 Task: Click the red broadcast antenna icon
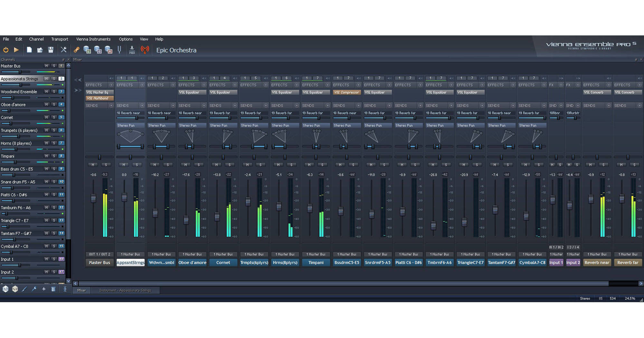point(145,50)
